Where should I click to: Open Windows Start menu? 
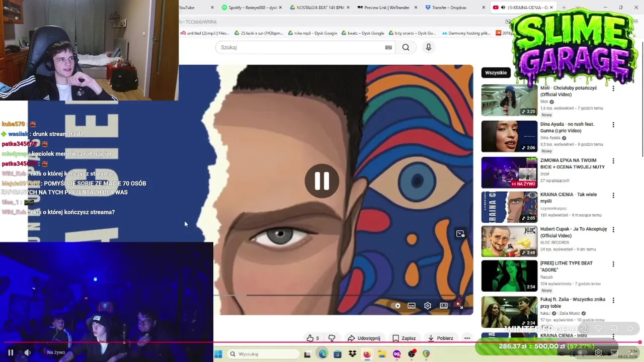(x=218, y=354)
